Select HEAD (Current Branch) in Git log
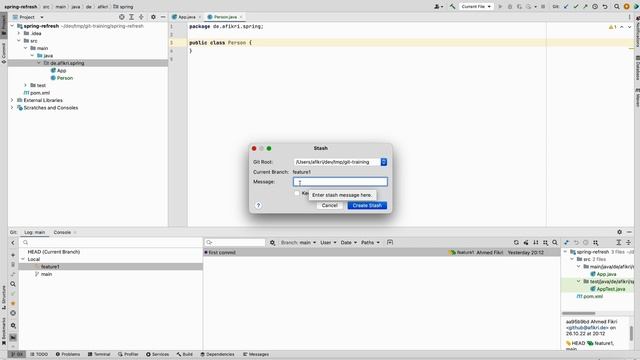The height and width of the screenshot is (360, 640). (x=53, y=252)
